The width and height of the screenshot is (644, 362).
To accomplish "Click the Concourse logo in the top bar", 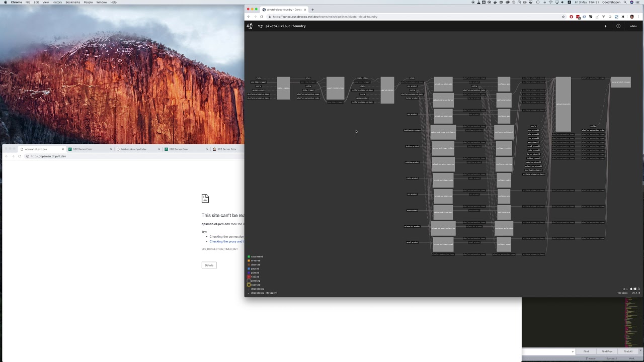I will pyautogui.click(x=250, y=26).
